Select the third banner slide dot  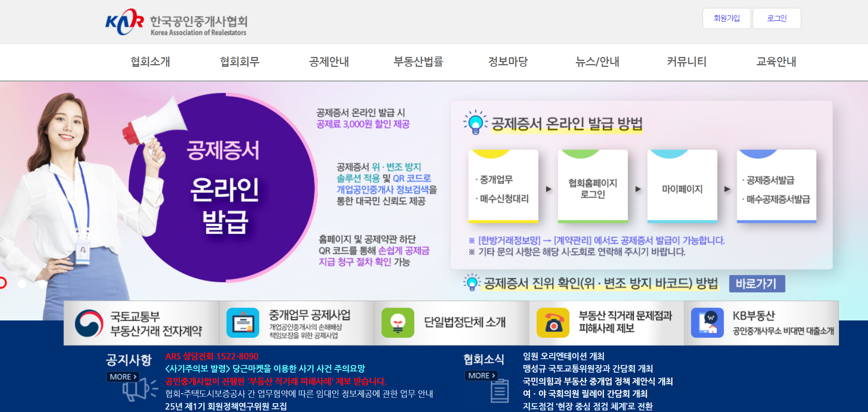pyautogui.click(x=42, y=283)
